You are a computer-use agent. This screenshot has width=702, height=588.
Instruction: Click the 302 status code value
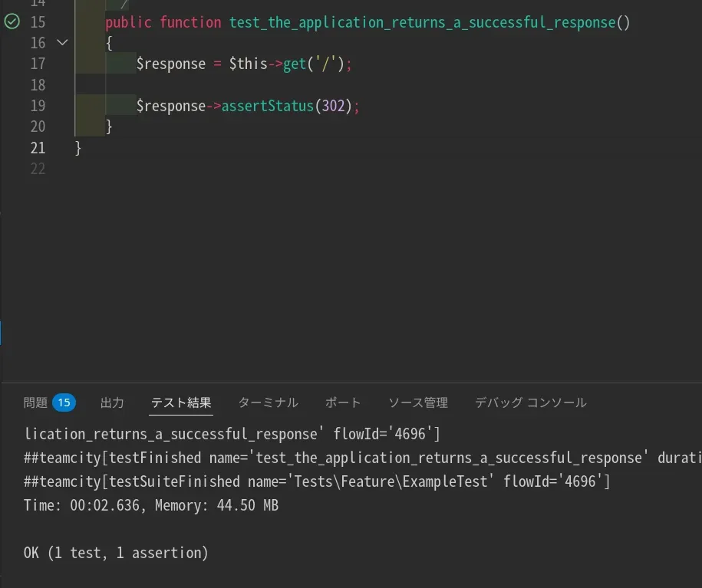click(x=334, y=106)
